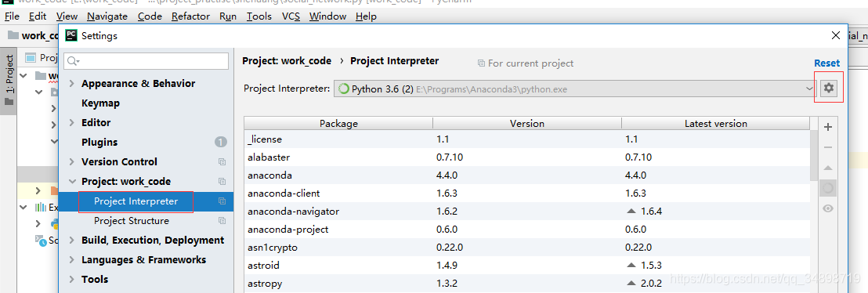Image resolution: width=868 pixels, height=293 pixels.
Task: Select the anaconda-navigator package row
Action: [527, 212]
